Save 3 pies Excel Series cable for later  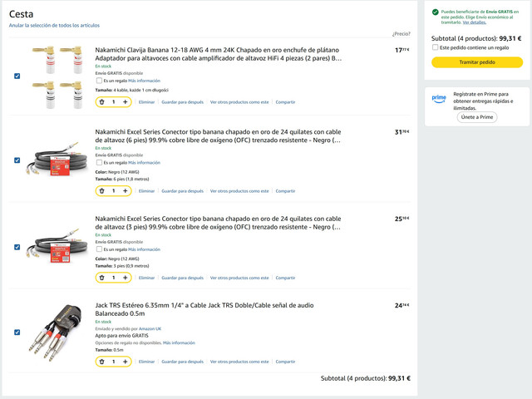point(183,278)
